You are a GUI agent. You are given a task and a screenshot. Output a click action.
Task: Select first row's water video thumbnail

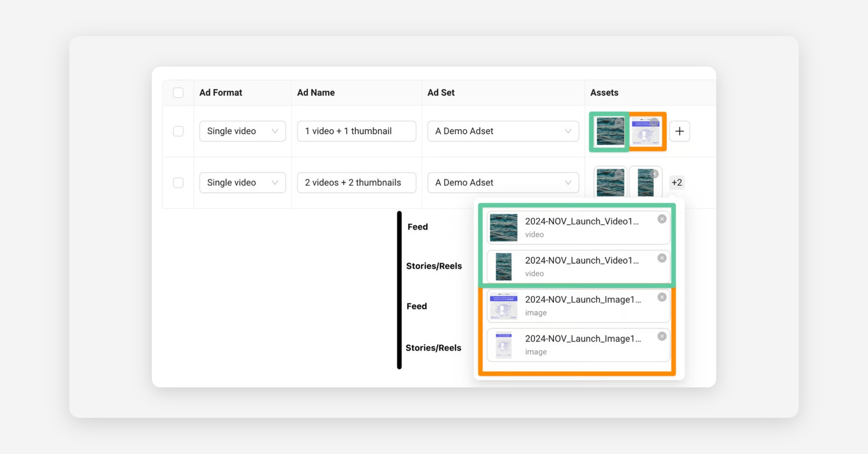point(609,134)
